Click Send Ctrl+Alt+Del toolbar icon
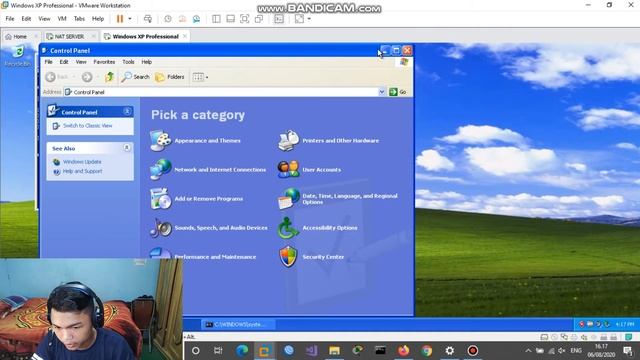640x360 pixels. click(148, 19)
